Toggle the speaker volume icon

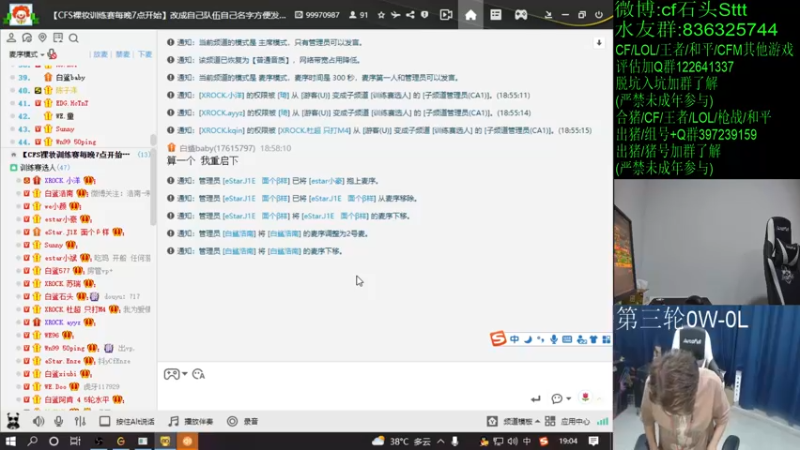tap(38, 421)
